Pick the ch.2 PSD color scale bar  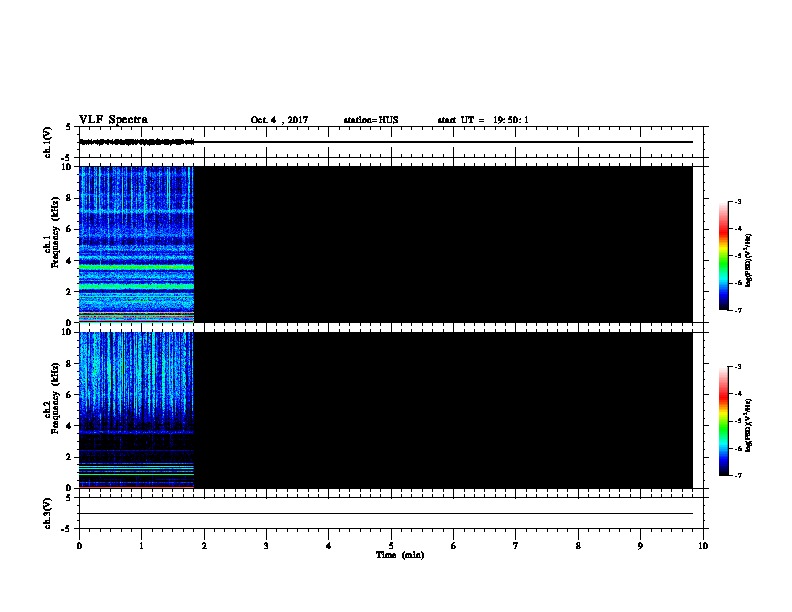(723, 421)
